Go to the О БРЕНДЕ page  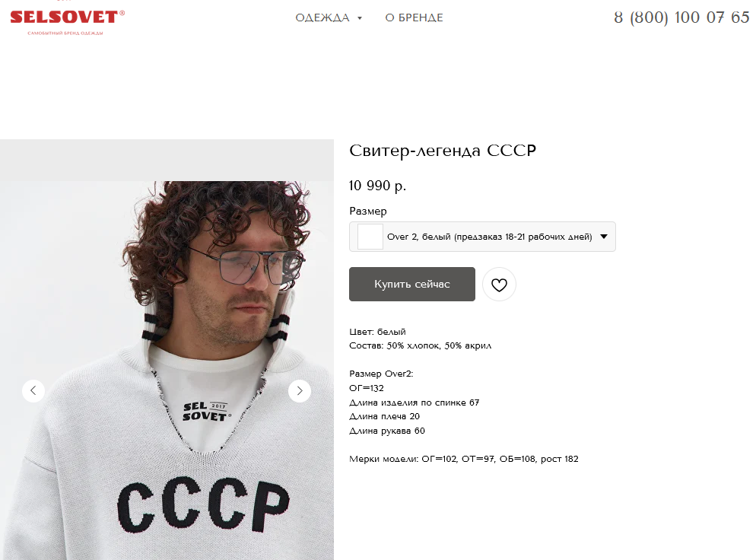pyautogui.click(x=414, y=17)
